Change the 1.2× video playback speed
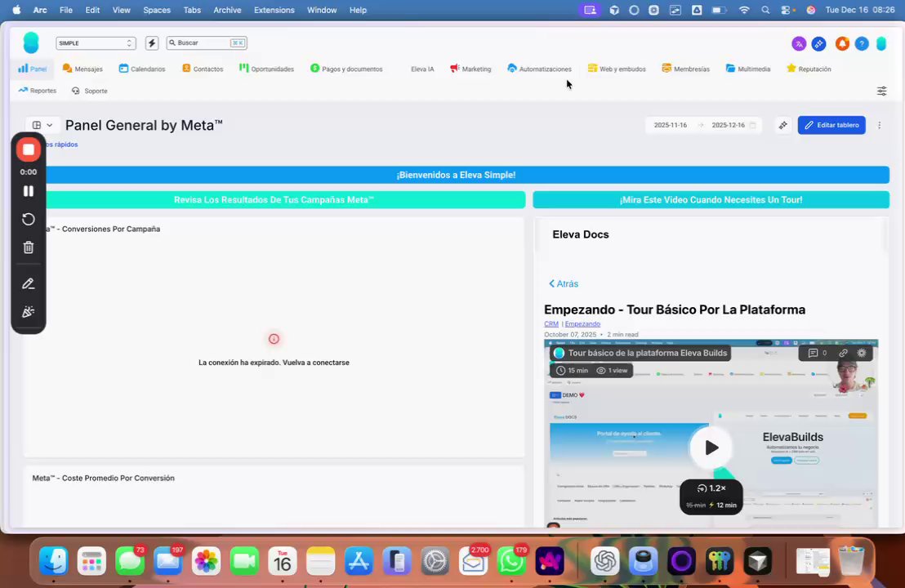 [711, 488]
